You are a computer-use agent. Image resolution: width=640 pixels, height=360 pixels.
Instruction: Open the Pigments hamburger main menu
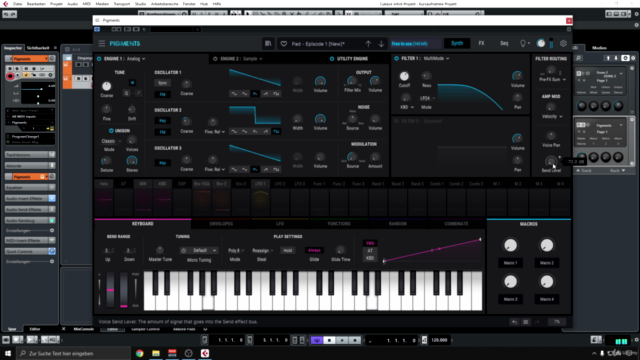(102, 43)
